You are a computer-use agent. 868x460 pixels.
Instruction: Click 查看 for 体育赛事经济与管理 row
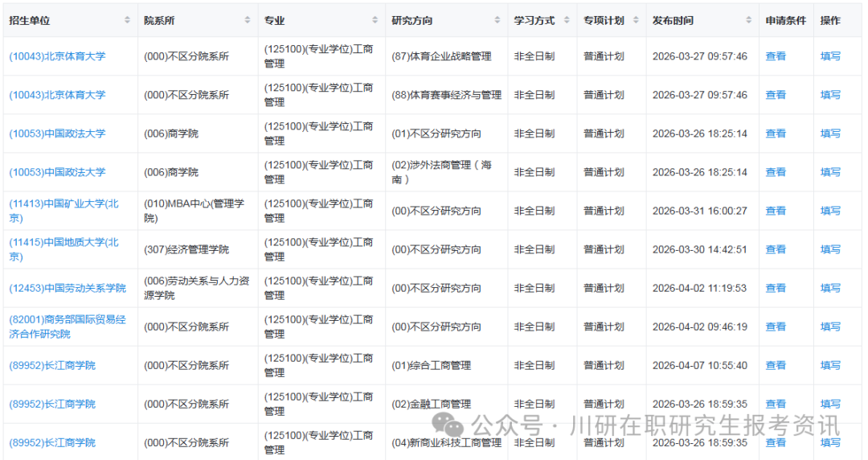pyautogui.click(x=776, y=95)
